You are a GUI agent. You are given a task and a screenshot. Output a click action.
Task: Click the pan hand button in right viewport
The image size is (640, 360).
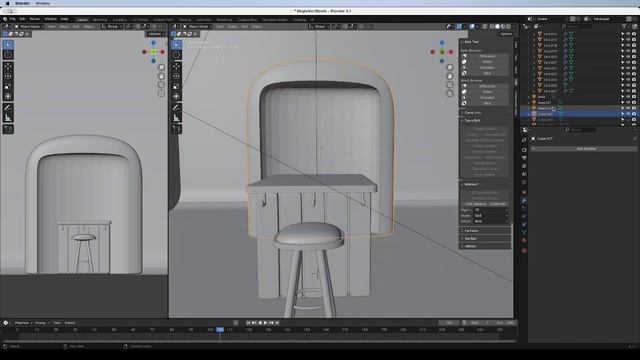pos(449,76)
